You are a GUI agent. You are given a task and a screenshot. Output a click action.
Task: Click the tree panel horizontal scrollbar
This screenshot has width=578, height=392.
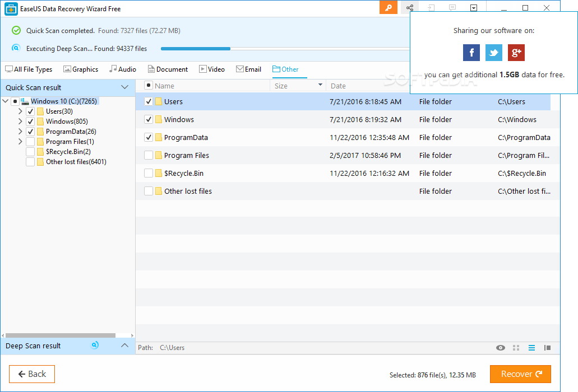[61, 335]
